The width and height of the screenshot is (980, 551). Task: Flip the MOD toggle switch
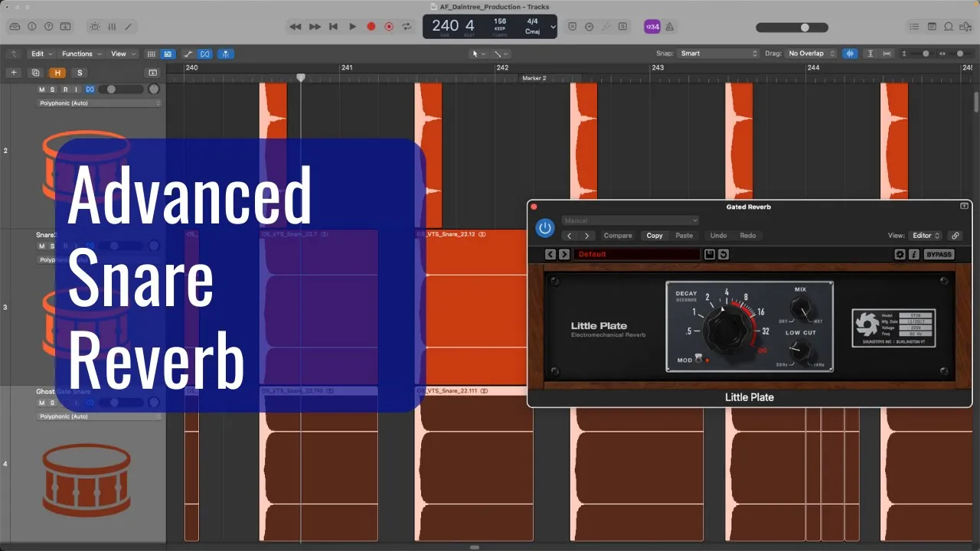click(x=699, y=359)
